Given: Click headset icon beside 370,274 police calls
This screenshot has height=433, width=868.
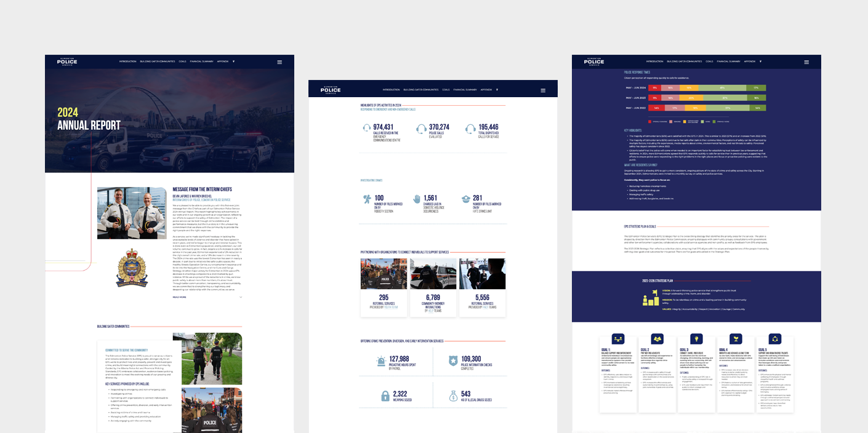Looking at the screenshot, I should point(421,129).
